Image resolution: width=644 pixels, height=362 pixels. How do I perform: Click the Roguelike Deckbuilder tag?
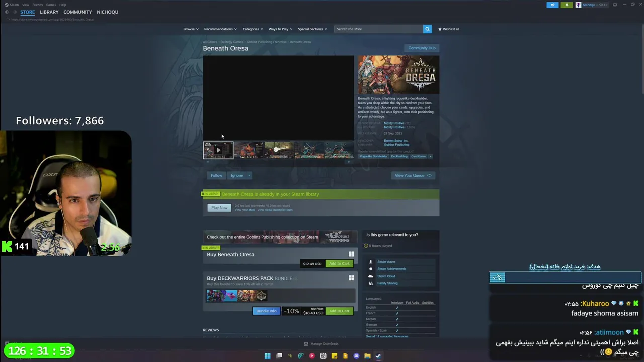click(373, 156)
